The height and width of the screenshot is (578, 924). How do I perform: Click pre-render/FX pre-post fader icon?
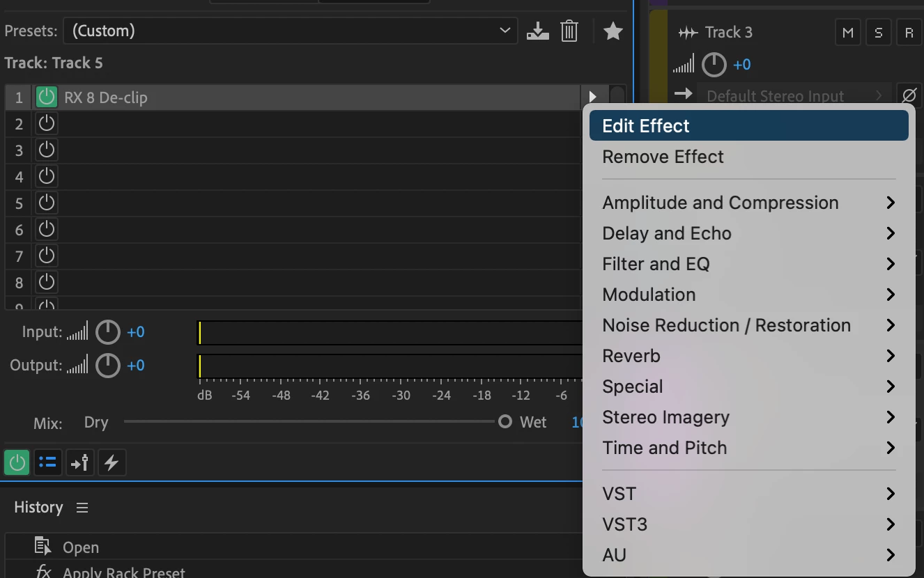click(80, 462)
